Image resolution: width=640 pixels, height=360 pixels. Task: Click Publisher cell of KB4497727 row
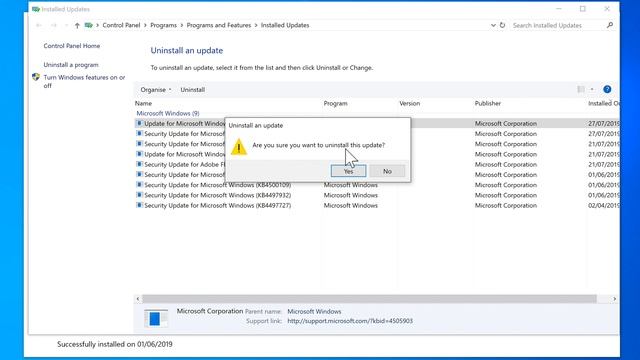pyautogui.click(x=506, y=205)
